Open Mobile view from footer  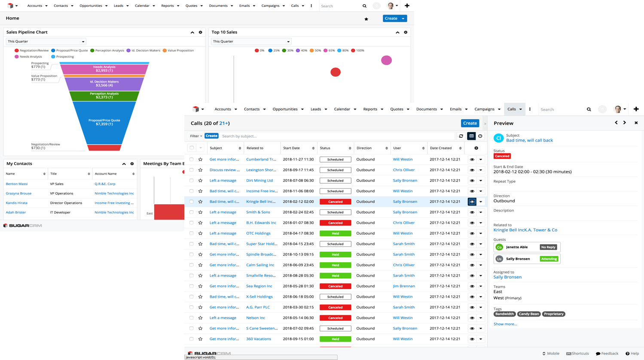coord(551,354)
